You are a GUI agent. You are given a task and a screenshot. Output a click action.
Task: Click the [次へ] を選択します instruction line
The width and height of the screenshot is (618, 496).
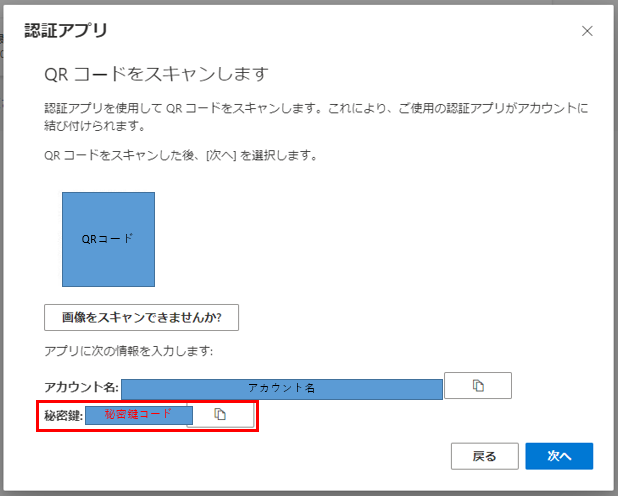click(181, 155)
